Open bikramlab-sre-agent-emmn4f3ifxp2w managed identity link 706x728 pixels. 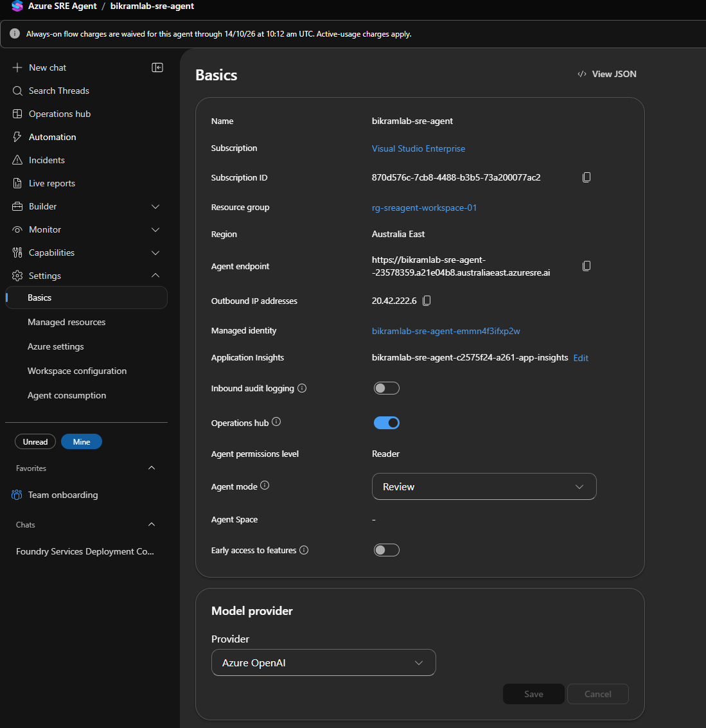(x=446, y=331)
